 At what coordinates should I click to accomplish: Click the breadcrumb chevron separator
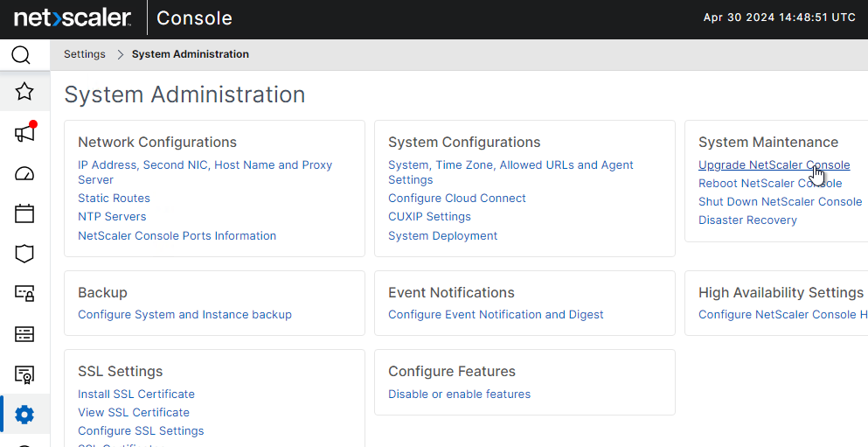click(x=120, y=54)
